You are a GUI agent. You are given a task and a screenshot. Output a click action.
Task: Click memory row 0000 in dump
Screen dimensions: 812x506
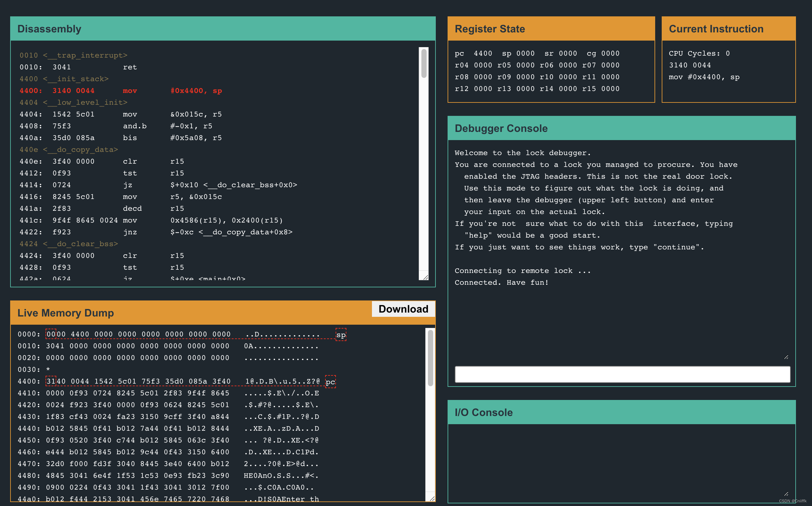tap(169, 334)
